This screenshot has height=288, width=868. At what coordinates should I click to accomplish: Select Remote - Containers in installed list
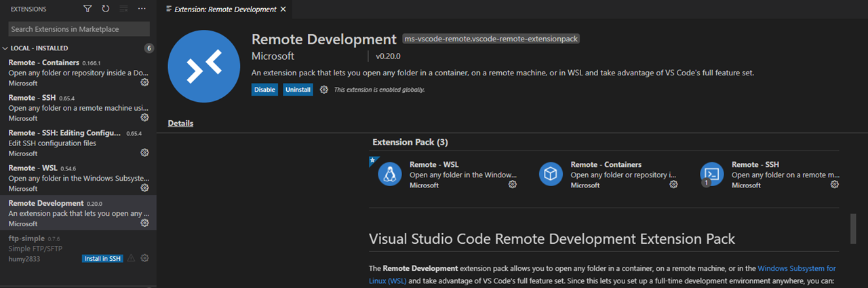(78, 72)
